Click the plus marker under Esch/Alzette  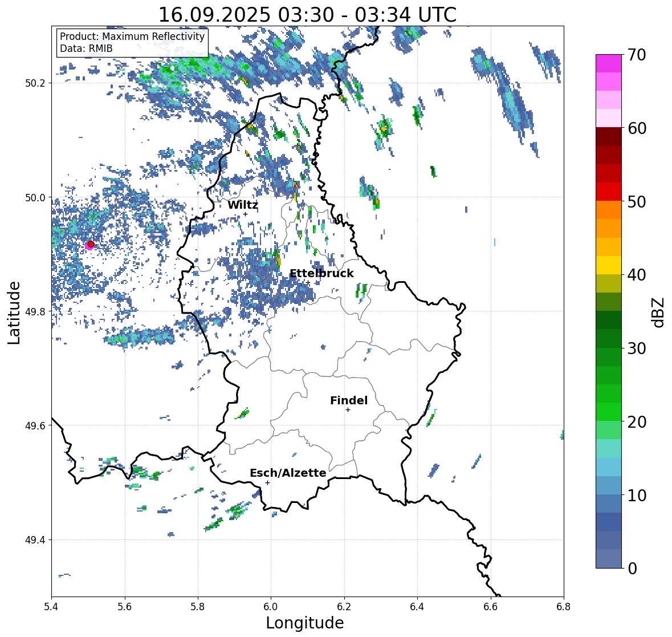coord(267,482)
